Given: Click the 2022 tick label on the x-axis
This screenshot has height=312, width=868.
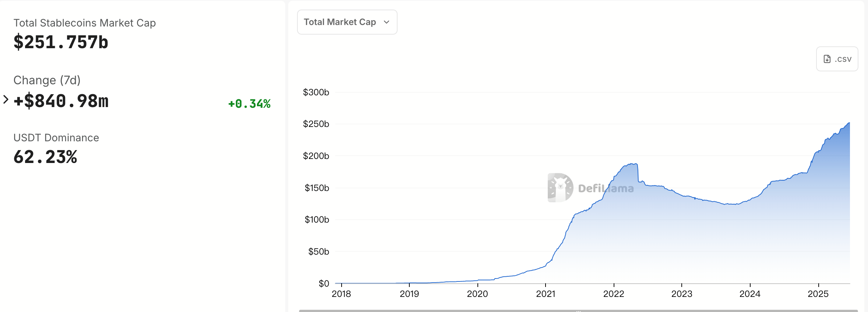Looking at the screenshot, I should click(x=614, y=294).
